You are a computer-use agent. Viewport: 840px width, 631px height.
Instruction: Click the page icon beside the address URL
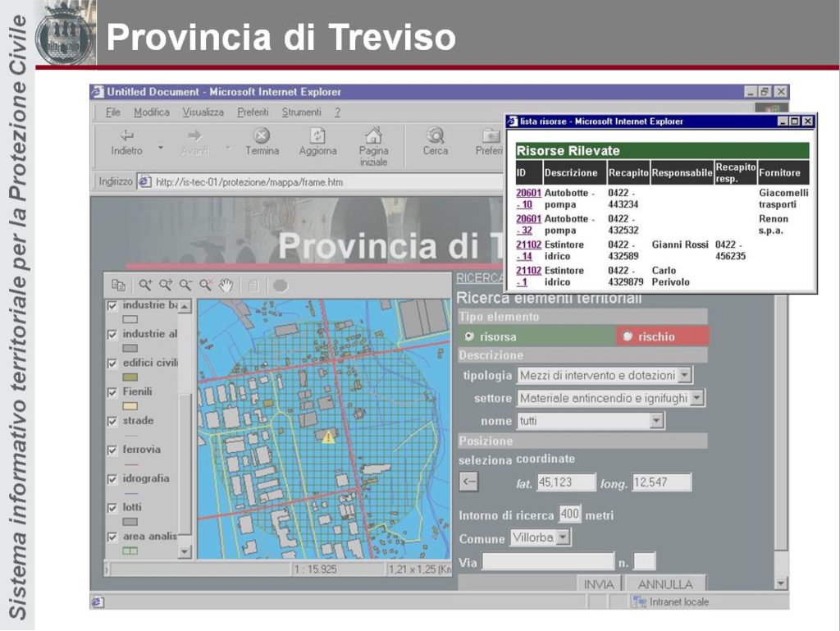pyautogui.click(x=144, y=182)
